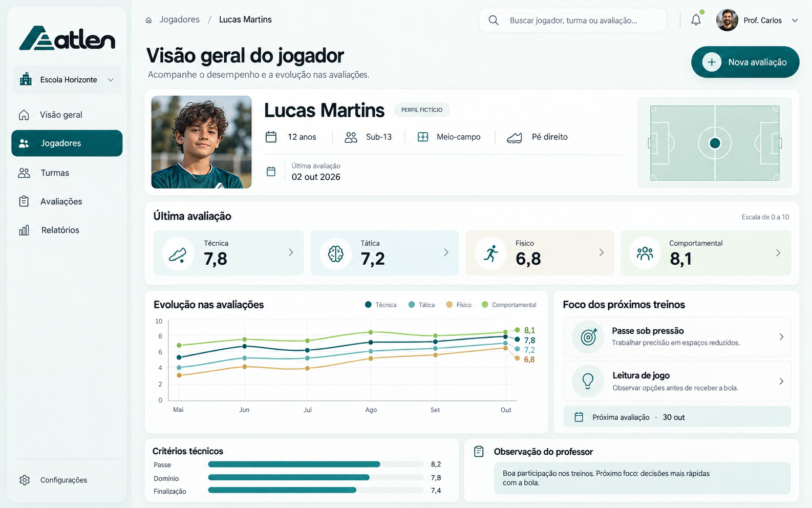The image size is (812, 508).
Task: Open the Leitura de jogo focus item
Action: click(x=677, y=381)
